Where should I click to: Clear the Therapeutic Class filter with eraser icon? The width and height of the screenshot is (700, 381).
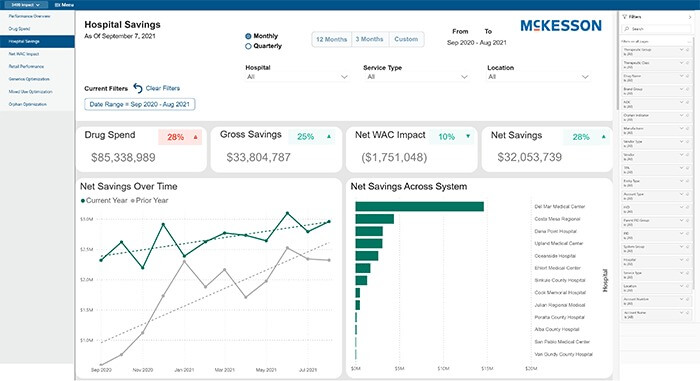click(x=688, y=63)
